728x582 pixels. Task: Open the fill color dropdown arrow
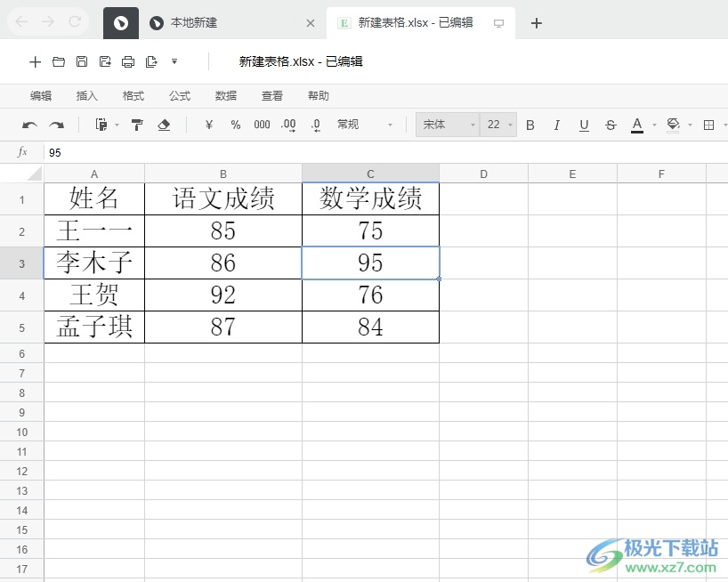tap(690, 125)
